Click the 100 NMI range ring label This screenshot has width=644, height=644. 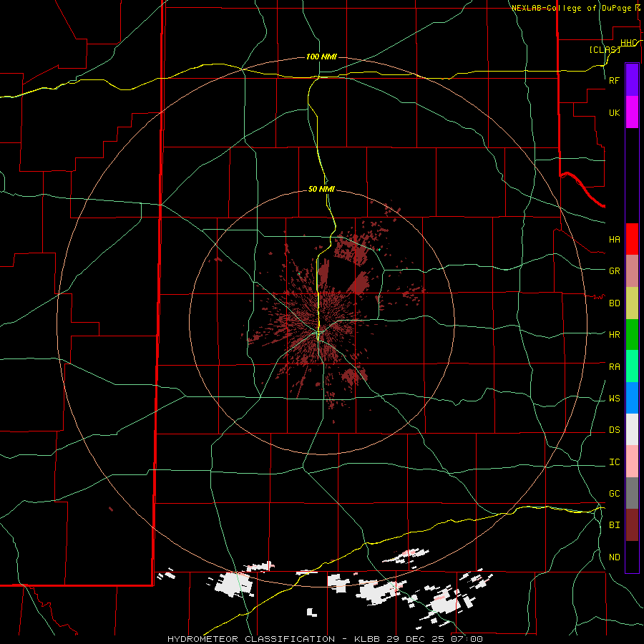tap(321, 57)
